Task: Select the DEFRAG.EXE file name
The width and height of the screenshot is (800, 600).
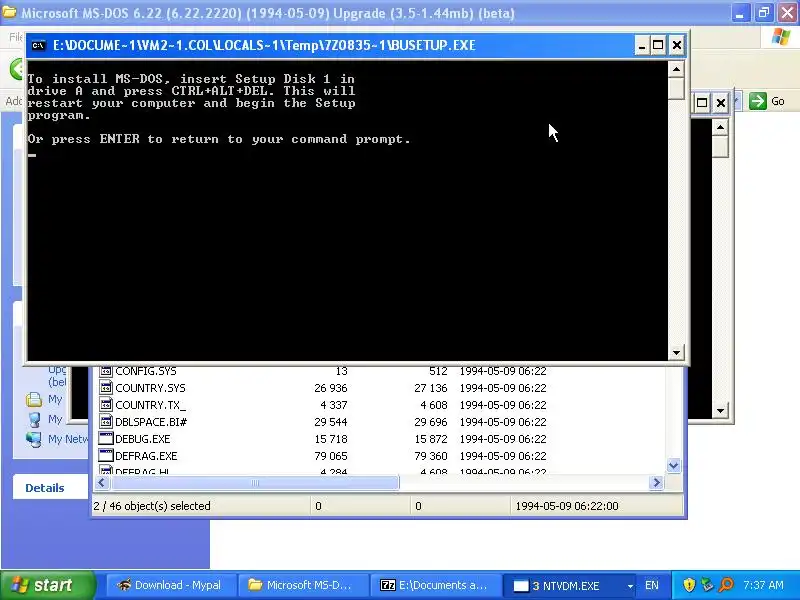Action: pos(146,456)
